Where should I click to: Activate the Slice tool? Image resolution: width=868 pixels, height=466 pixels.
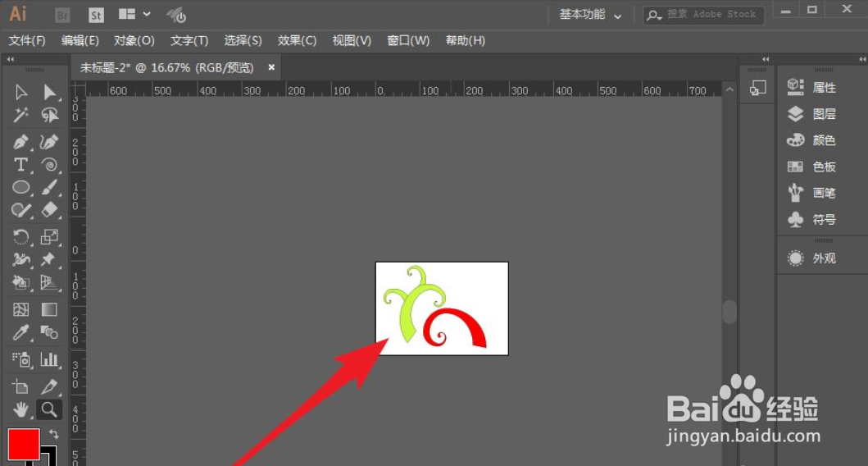(49, 386)
